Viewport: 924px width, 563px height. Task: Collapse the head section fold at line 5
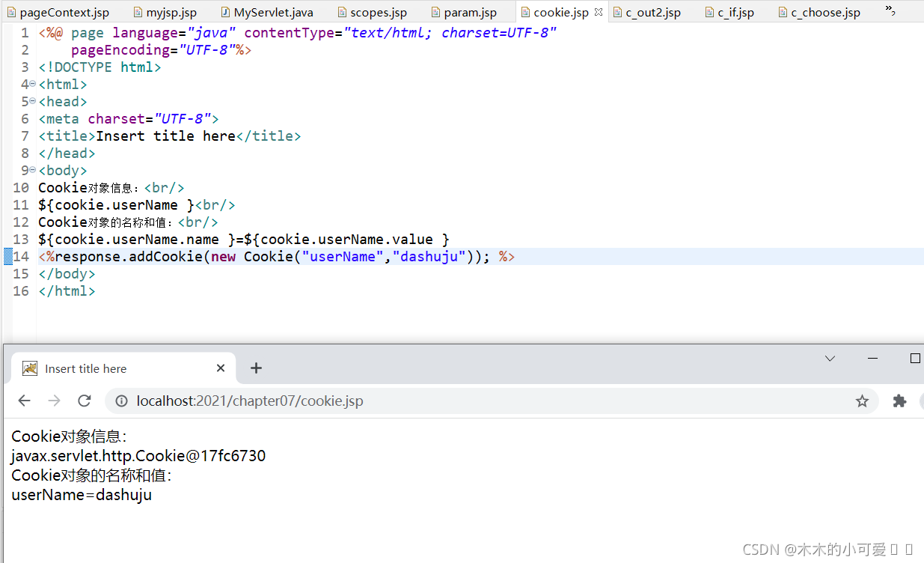tap(31, 101)
